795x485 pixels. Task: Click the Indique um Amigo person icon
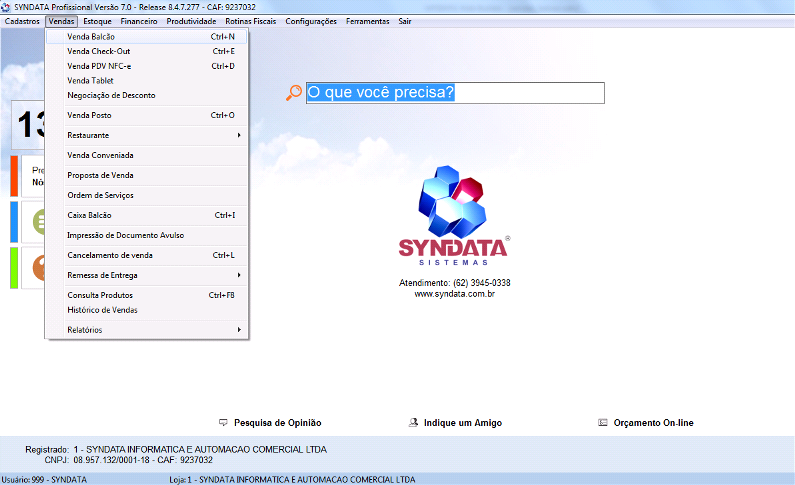tap(413, 423)
